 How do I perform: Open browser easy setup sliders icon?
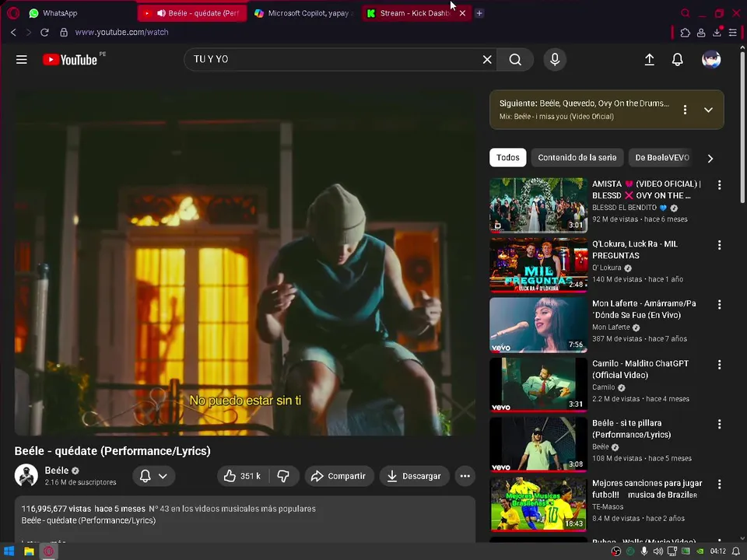(x=733, y=33)
